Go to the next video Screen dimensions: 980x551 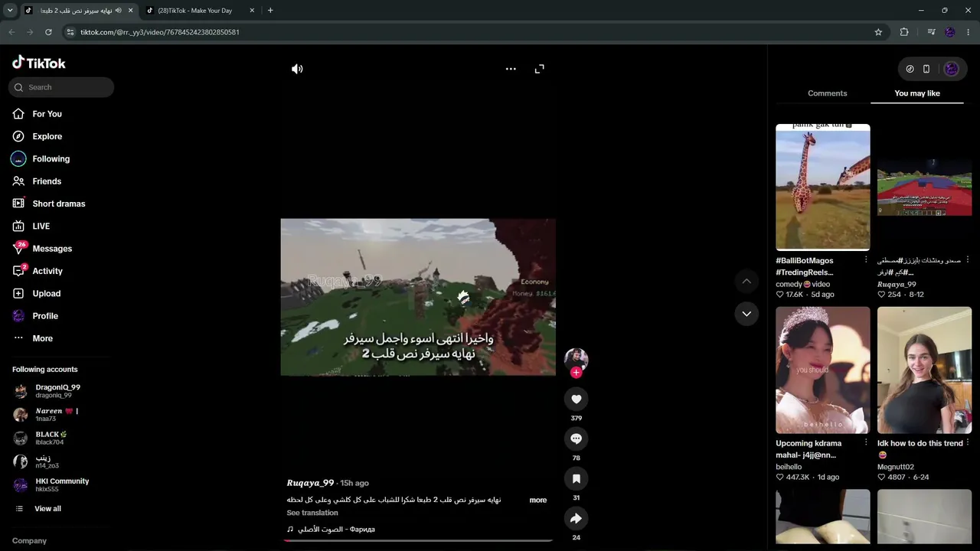[x=746, y=314]
